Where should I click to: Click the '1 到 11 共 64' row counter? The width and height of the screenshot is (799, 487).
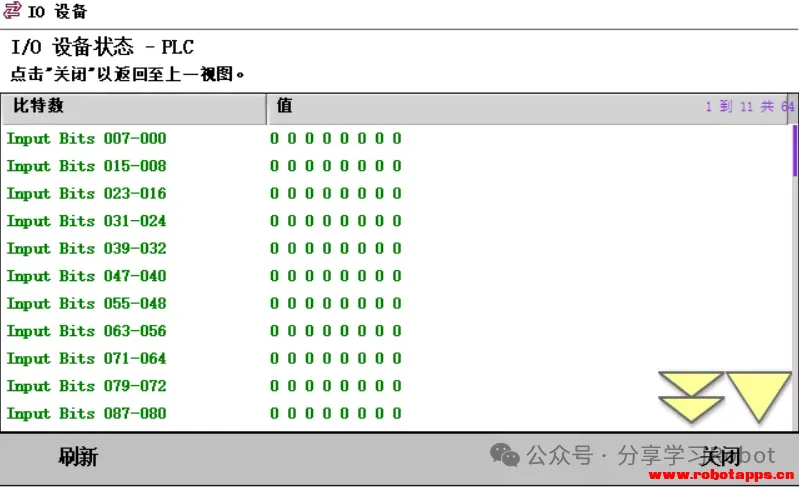pos(750,106)
